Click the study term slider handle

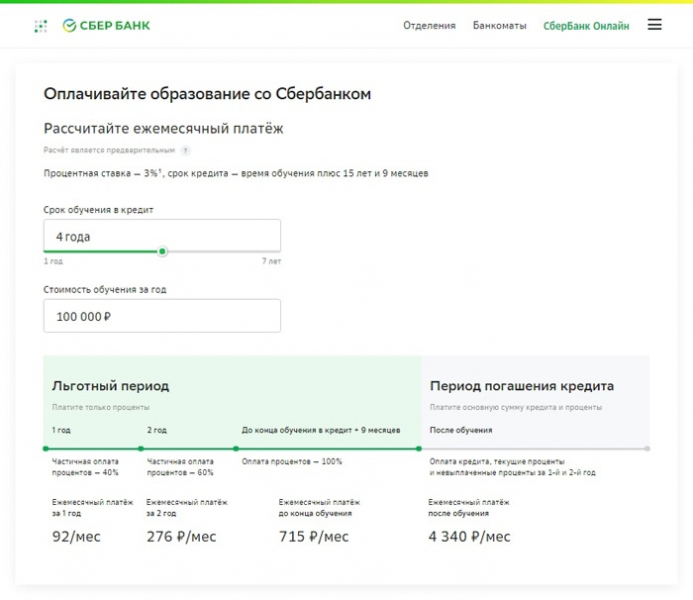pyautogui.click(x=162, y=251)
